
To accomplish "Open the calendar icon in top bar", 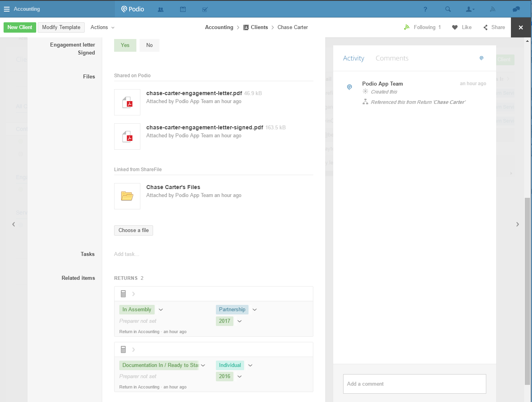I will pos(183,9).
